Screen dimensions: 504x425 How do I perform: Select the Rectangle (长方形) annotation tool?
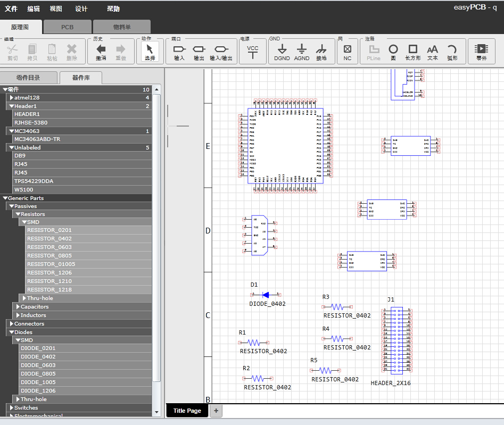413,49
